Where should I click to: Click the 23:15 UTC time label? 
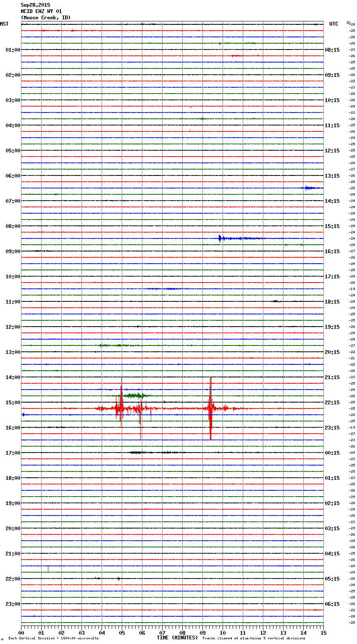[332, 428]
